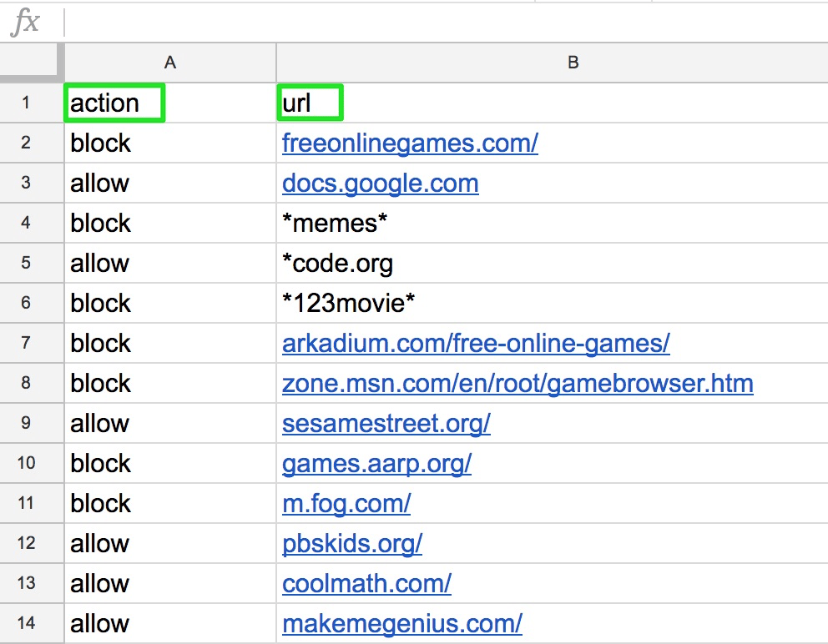Select 'block' cell beside freeonlinegames.com
The width and height of the screenshot is (828, 644).
(x=170, y=143)
